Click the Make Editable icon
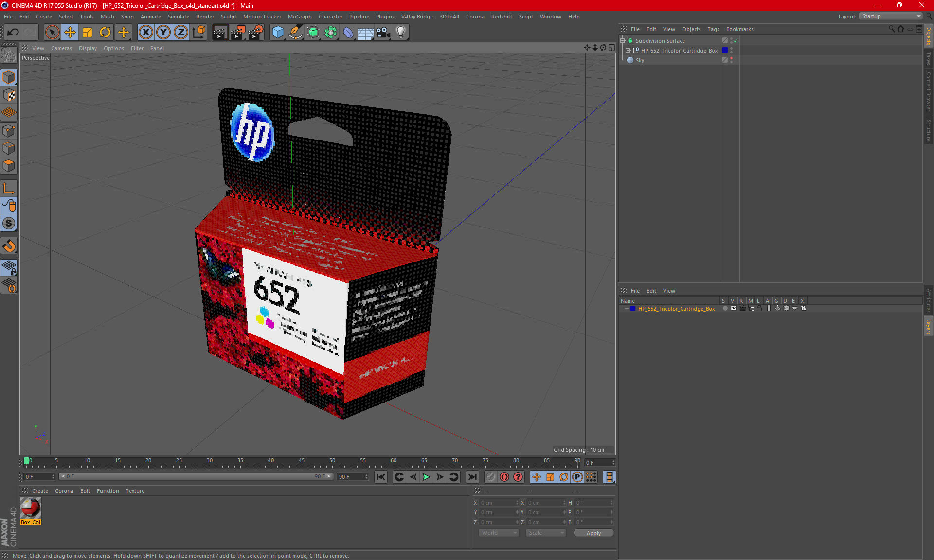Screen dimensions: 934x560 (9, 56)
